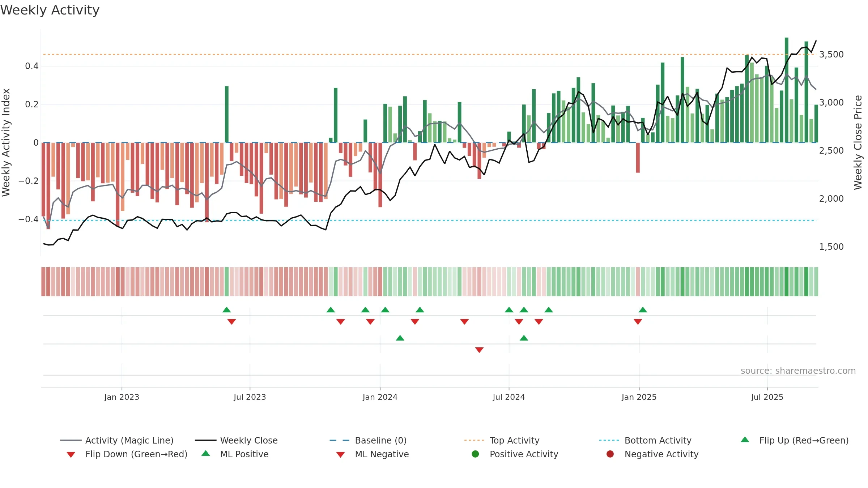Click the '2,000' right axis tick
Screen dimensions: 868x488
[x=831, y=199]
